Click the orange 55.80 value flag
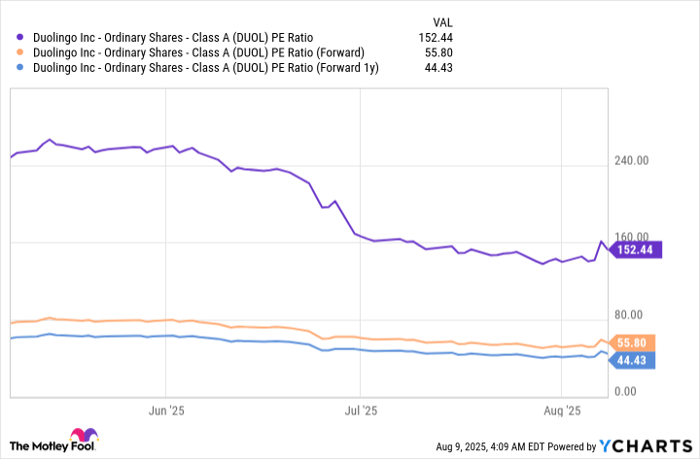Image resolution: width=700 pixels, height=459 pixels. click(x=632, y=343)
